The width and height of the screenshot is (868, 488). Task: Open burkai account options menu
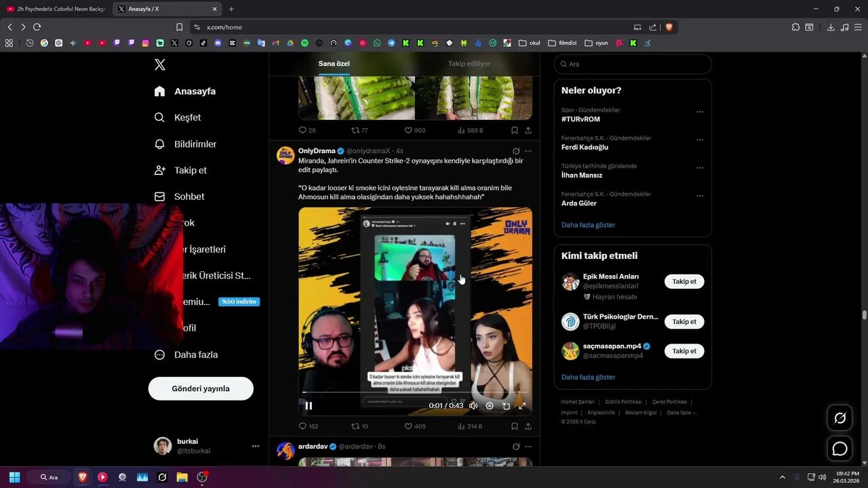pyautogui.click(x=256, y=446)
